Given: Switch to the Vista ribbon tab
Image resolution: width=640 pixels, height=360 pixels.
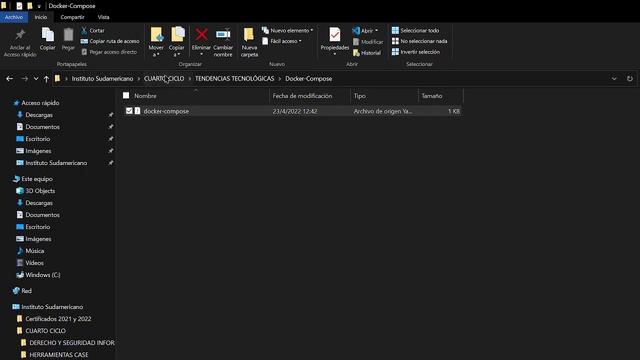Looking at the screenshot, I should [103, 17].
